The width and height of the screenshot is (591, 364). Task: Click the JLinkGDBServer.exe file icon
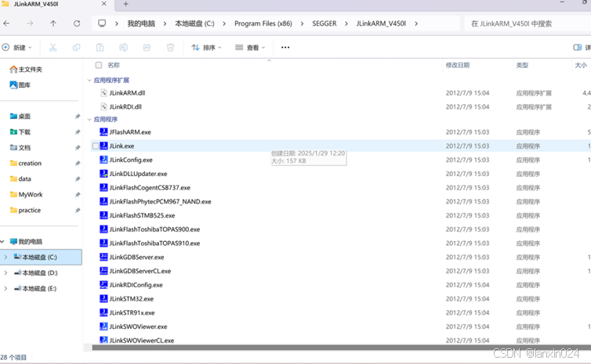pos(103,257)
